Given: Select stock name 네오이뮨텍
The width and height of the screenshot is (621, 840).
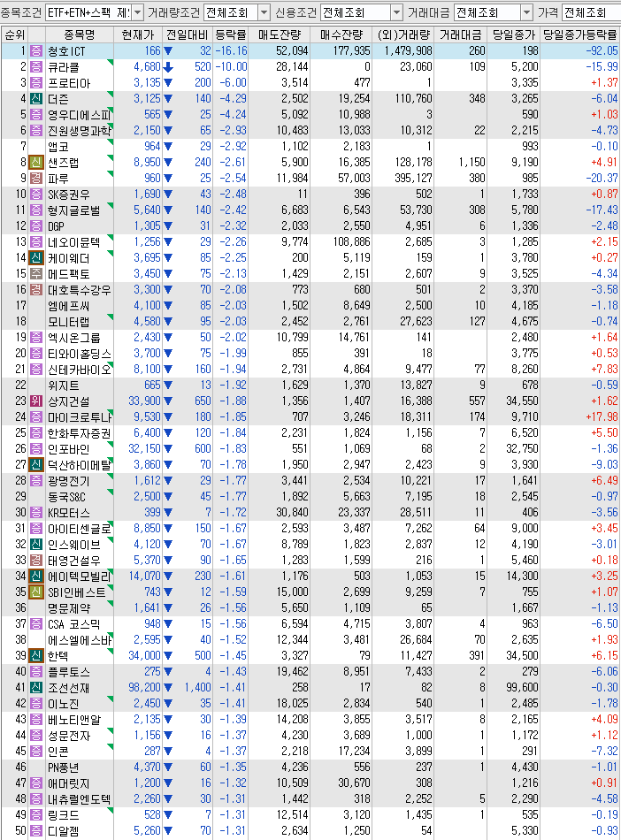Looking at the screenshot, I should [73, 242].
